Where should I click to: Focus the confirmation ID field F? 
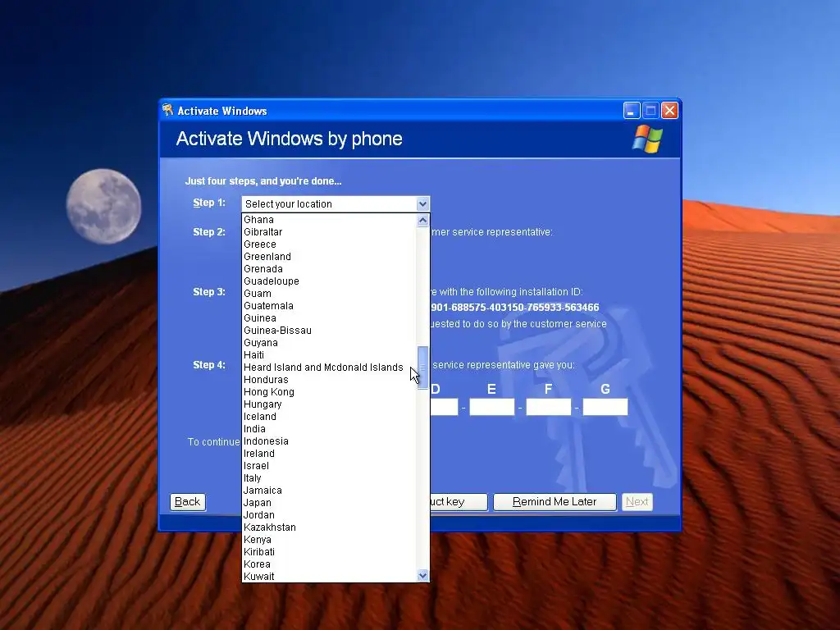549,407
